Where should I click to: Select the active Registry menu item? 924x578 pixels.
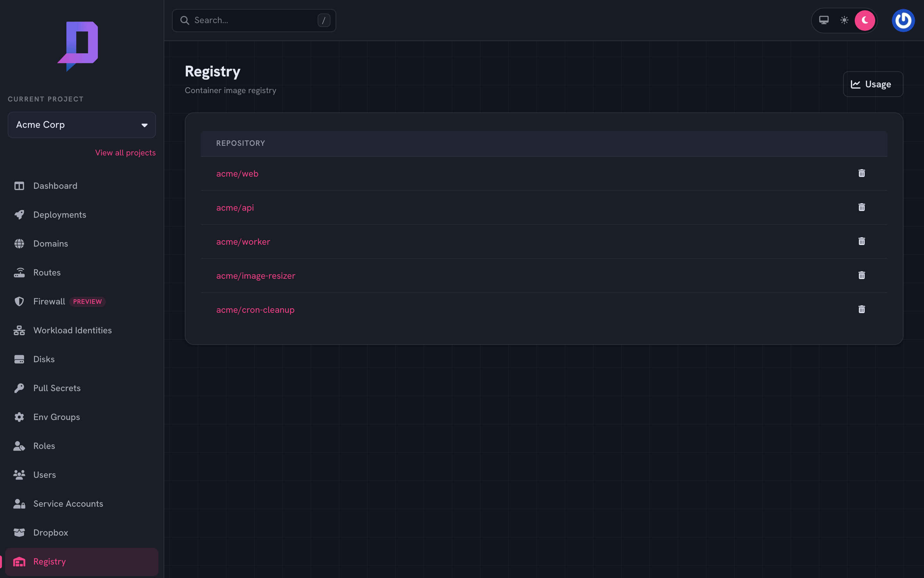(81, 562)
